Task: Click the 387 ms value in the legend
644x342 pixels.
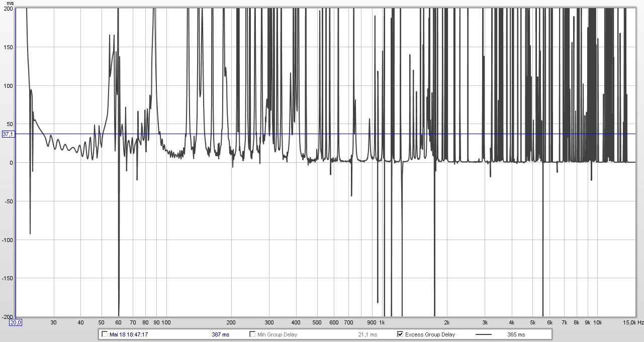Action: point(221,334)
